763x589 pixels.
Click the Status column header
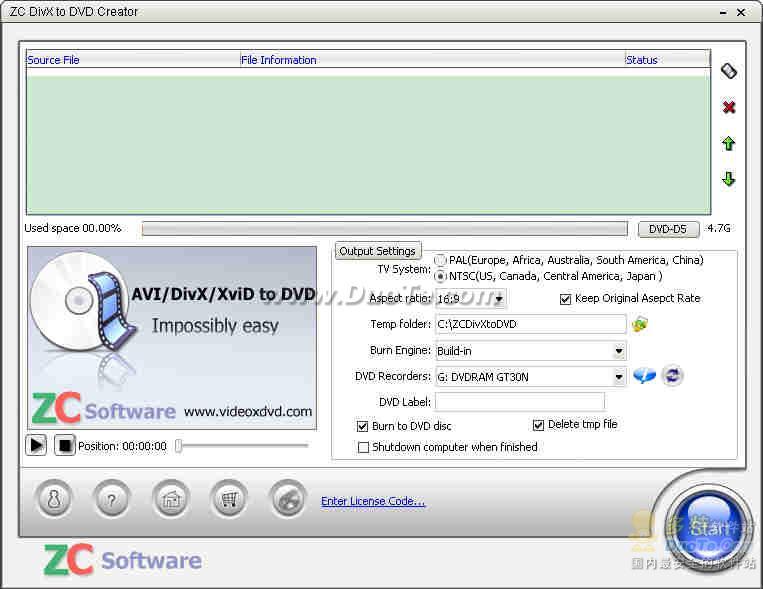point(667,60)
